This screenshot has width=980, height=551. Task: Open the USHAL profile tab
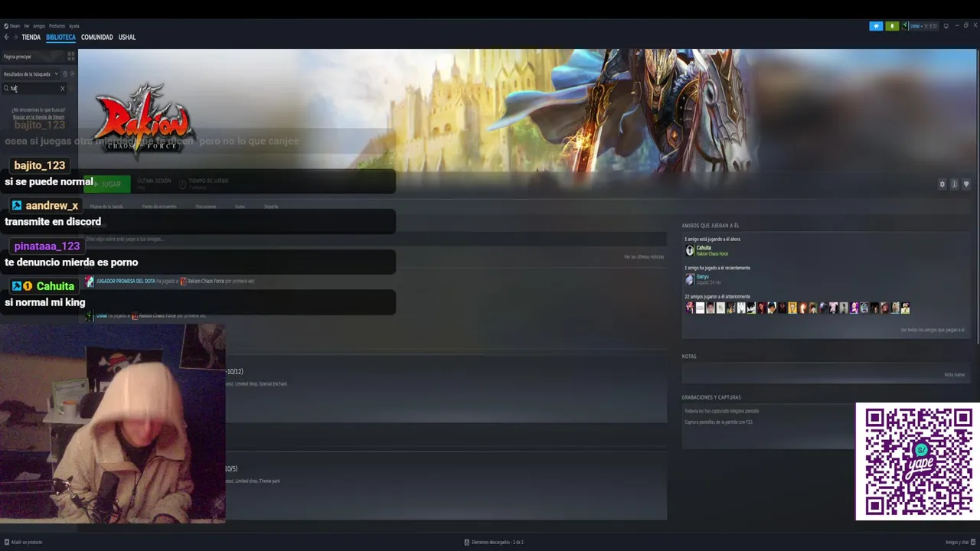127,37
